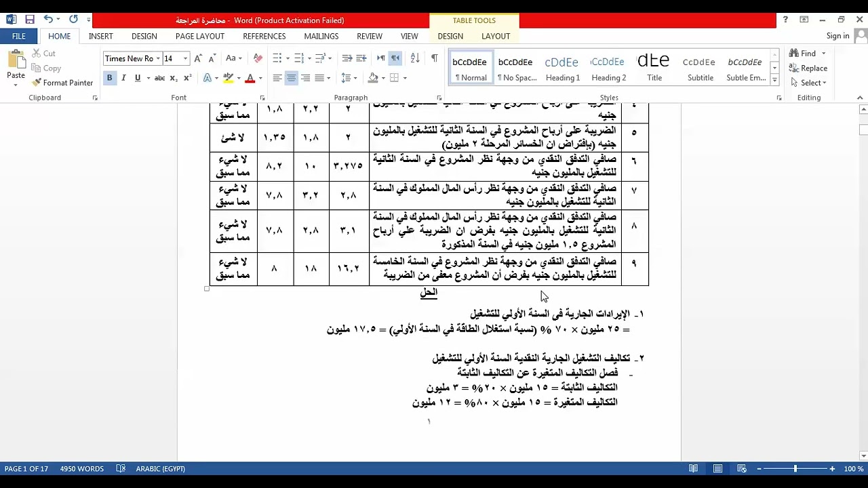Switch to the PAGE LAYOUT tab
The image size is (868, 488).
tap(200, 36)
